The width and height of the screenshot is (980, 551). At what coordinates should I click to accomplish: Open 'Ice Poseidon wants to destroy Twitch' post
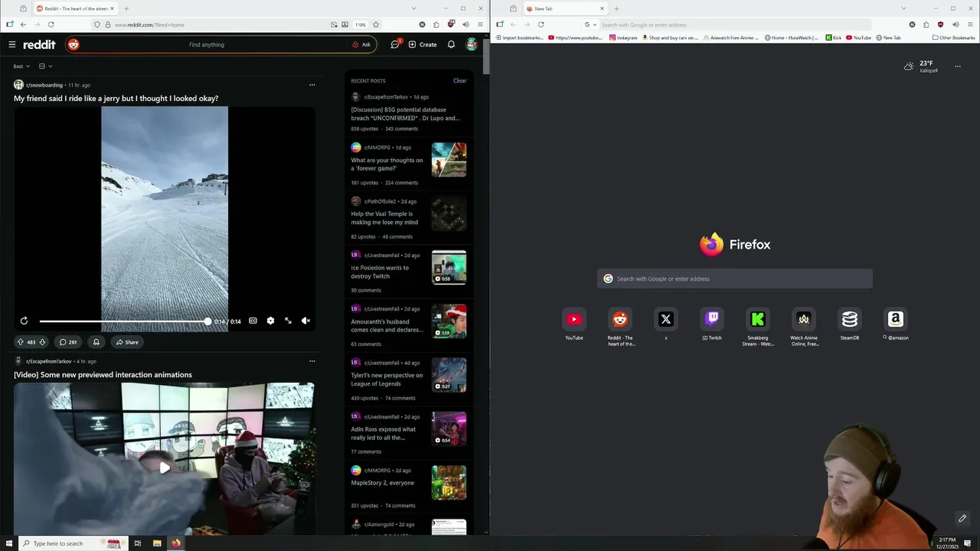pos(380,272)
